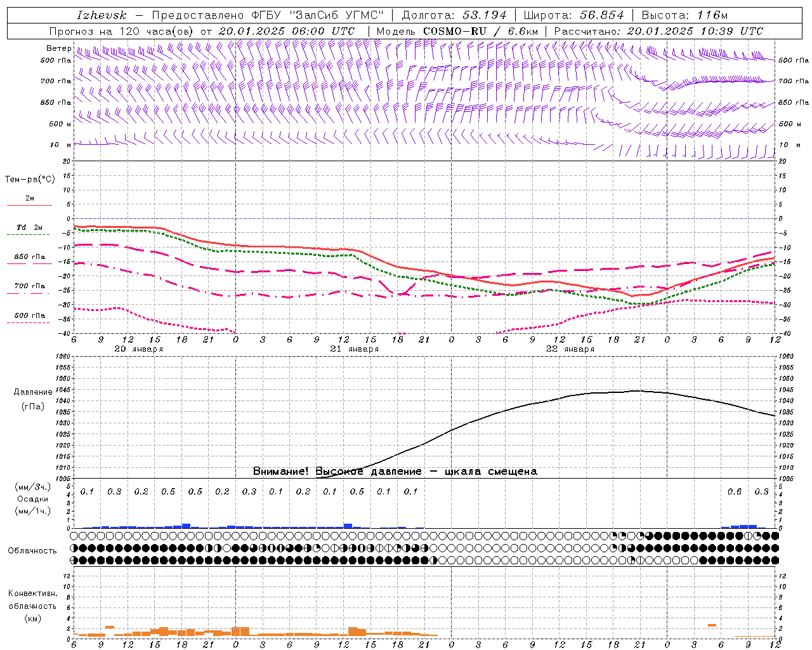The height and width of the screenshot is (650, 812).
Task: Click the model name "COSMO-RU / 6.6км"
Action: tap(480, 31)
